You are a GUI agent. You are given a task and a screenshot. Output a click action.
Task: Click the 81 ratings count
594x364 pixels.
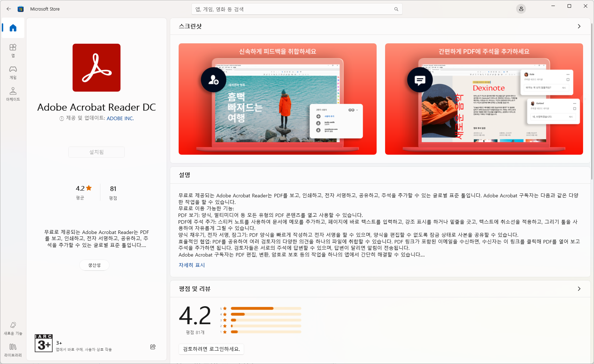[x=113, y=189]
